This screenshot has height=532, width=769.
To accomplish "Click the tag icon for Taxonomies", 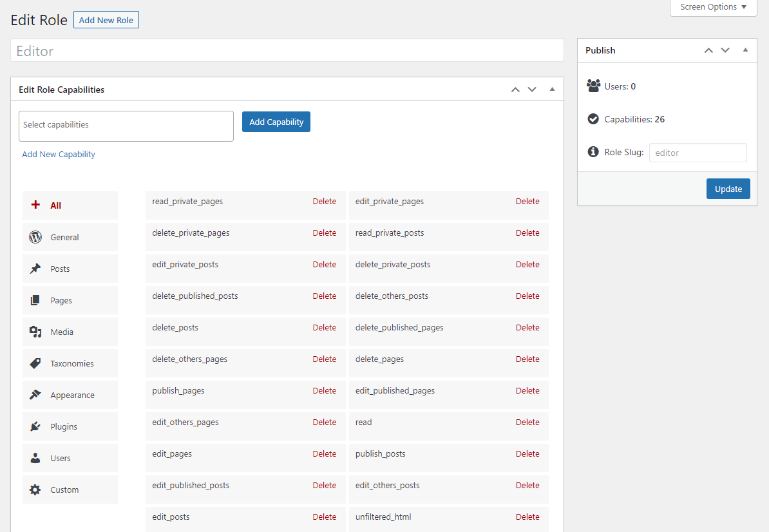I will tap(35, 363).
